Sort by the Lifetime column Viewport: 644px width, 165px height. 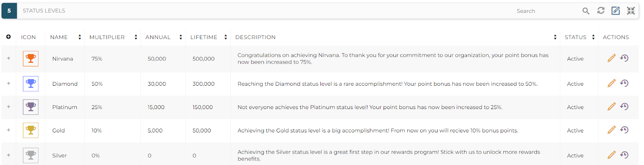click(x=225, y=37)
